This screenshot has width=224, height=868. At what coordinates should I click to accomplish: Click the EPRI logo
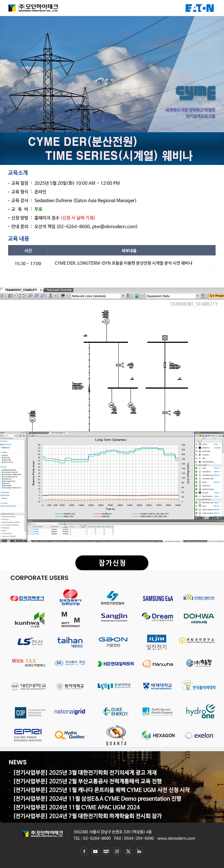tap(28, 735)
